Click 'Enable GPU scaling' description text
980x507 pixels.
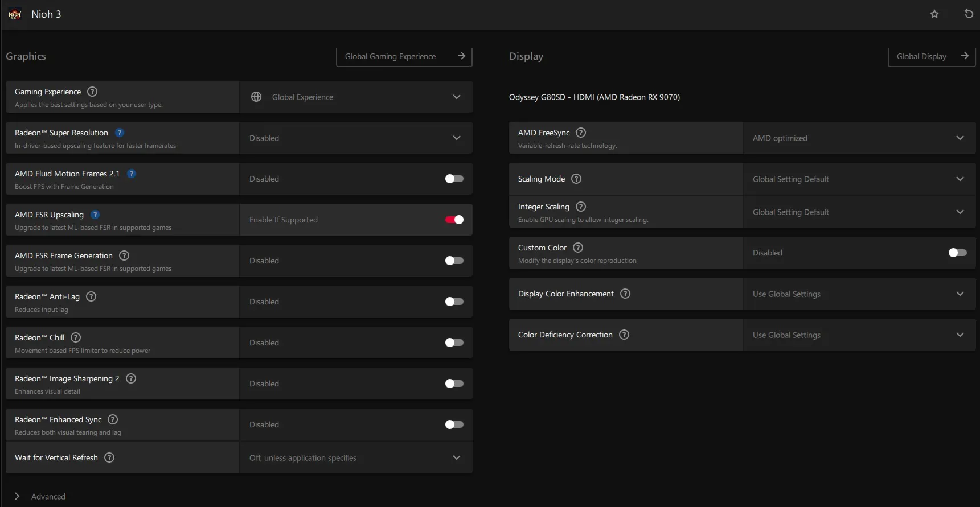(x=583, y=220)
